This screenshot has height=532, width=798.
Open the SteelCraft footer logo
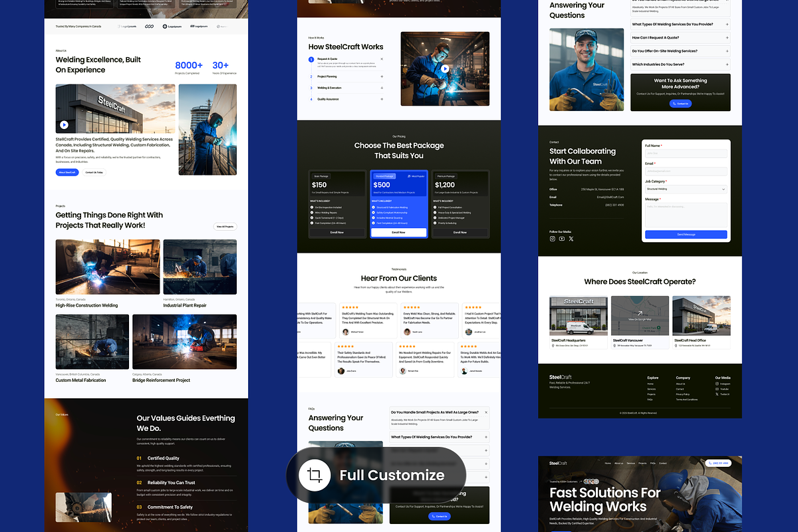point(560,377)
